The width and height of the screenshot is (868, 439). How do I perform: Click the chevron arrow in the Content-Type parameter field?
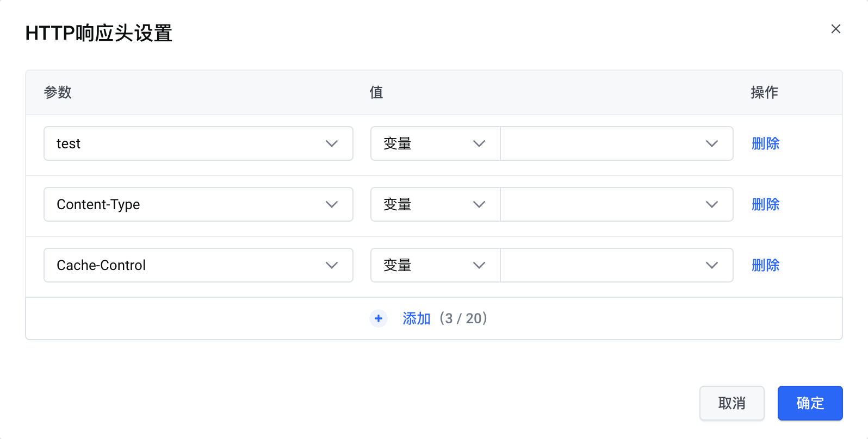click(332, 204)
